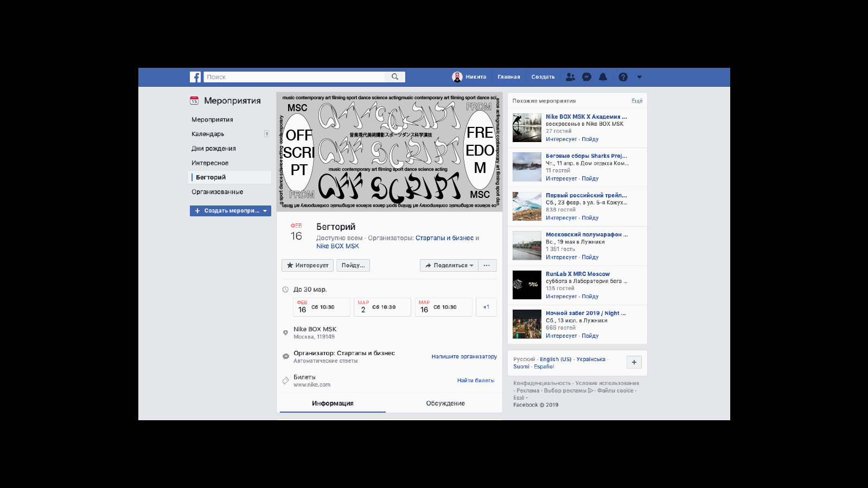
Task: Open Файлы cookie footer link
Action: click(x=615, y=391)
